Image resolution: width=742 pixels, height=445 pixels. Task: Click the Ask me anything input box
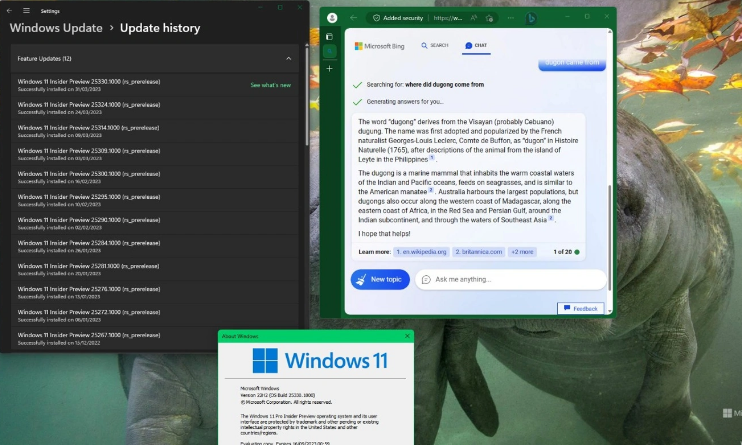(x=511, y=279)
